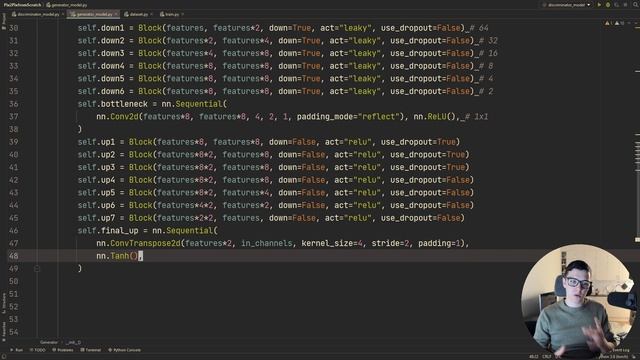Click self.down2 on line 31

[101, 41]
